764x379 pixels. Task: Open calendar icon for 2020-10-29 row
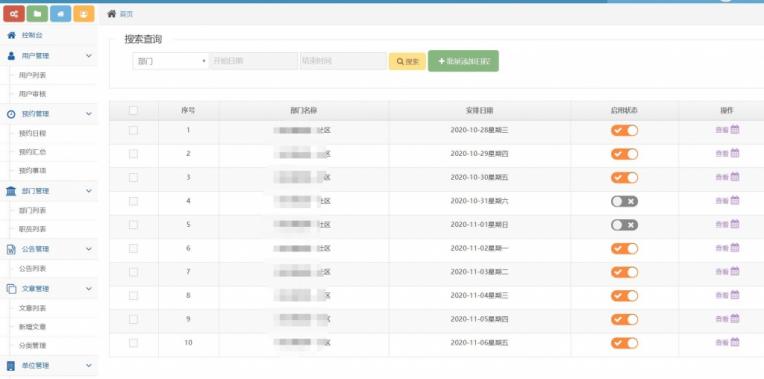point(735,153)
